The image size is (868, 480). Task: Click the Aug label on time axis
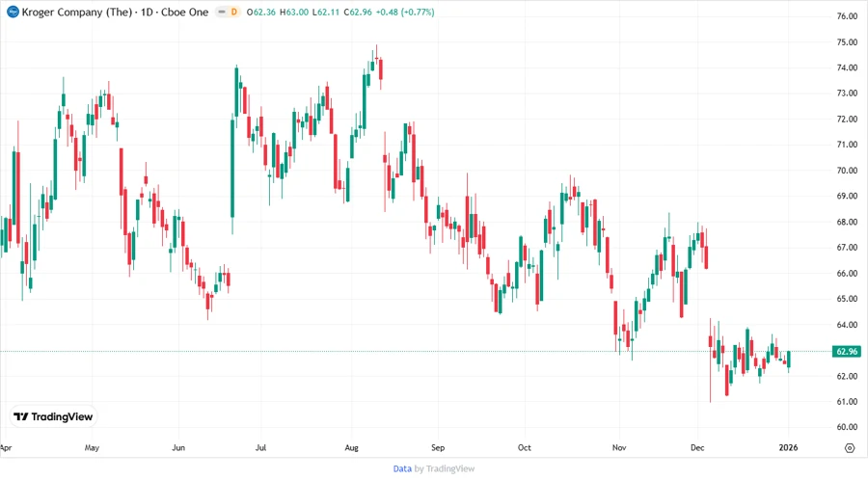point(351,447)
